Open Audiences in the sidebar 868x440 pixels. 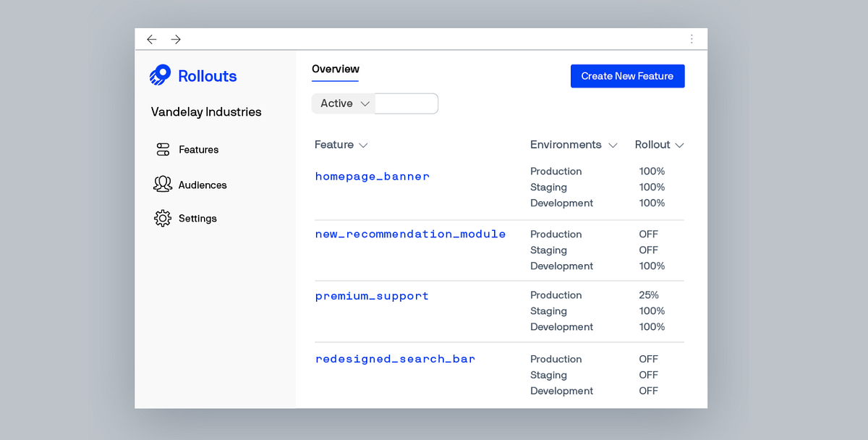tap(203, 185)
